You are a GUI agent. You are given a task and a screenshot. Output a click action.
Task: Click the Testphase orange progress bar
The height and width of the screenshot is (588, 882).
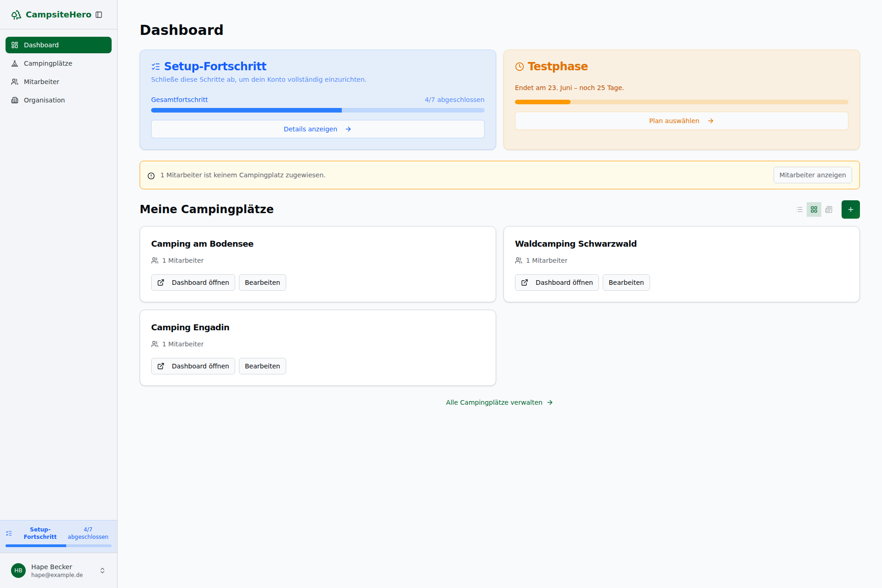[681, 102]
